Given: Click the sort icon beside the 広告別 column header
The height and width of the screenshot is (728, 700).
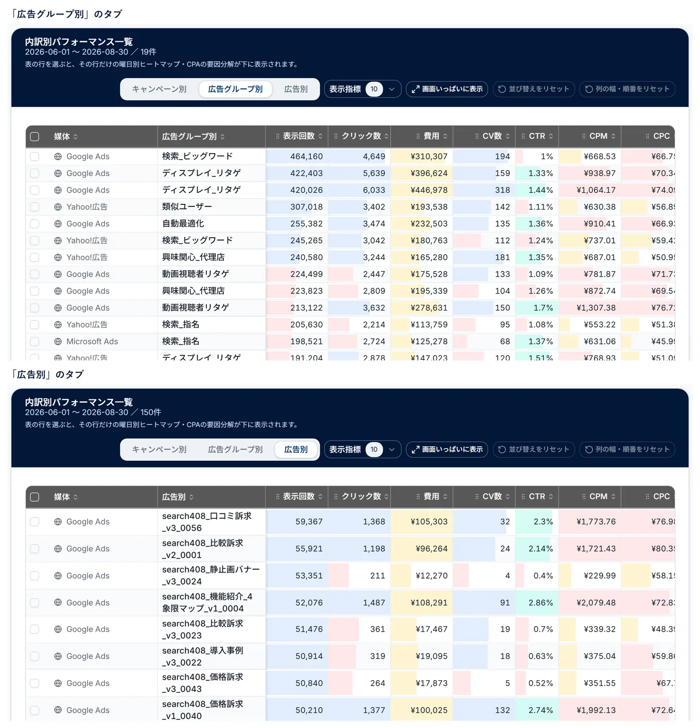Looking at the screenshot, I should tap(191, 497).
